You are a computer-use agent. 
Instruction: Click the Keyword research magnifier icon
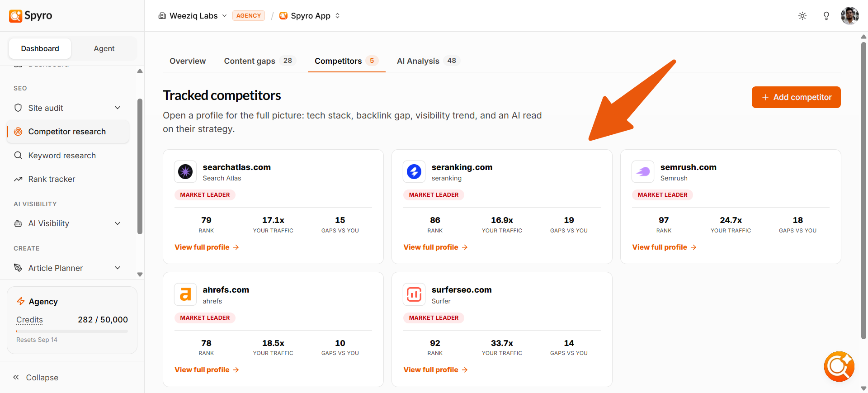click(18, 155)
